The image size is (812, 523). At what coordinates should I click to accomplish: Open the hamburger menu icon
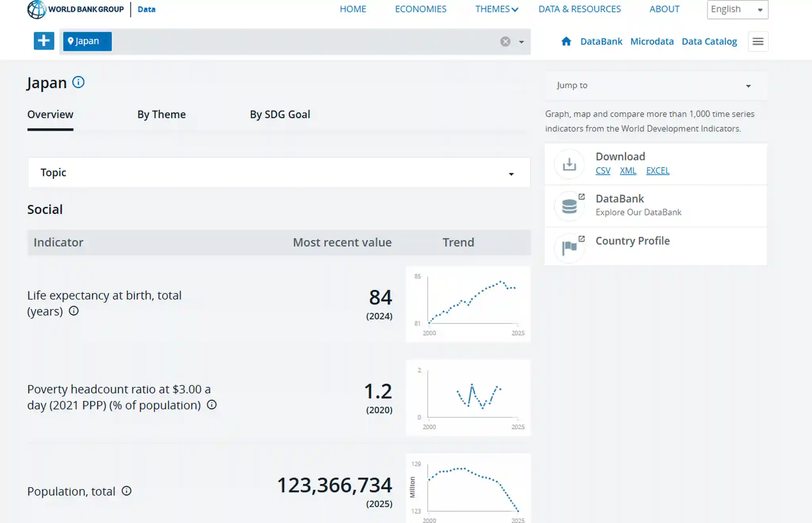click(758, 42)
